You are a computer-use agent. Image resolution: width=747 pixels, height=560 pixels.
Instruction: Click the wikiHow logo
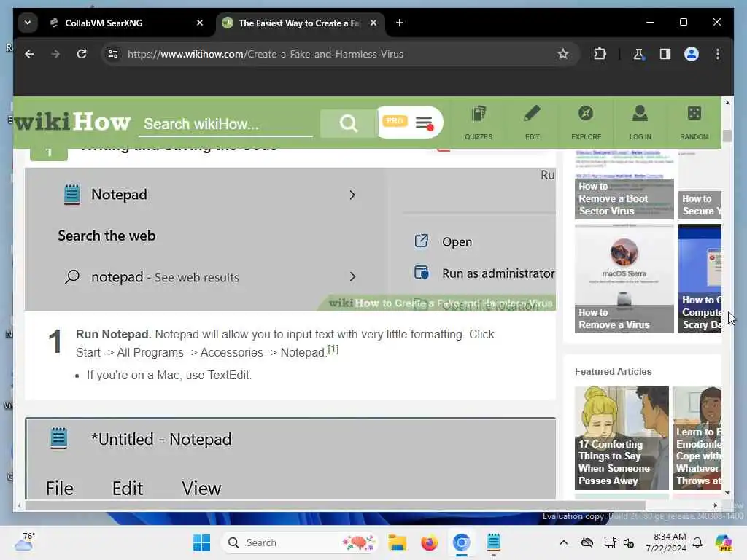point(72,122)
